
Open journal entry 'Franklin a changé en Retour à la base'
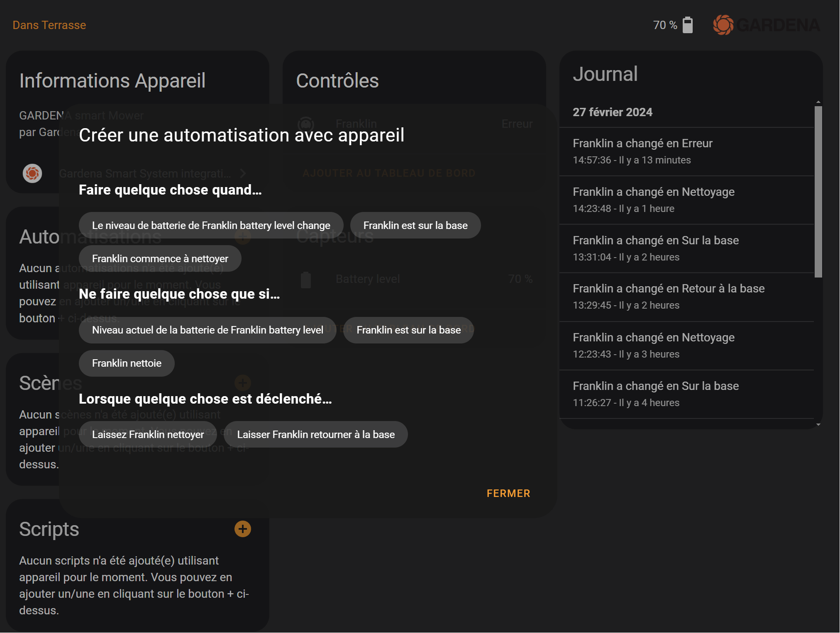[686, 297]
